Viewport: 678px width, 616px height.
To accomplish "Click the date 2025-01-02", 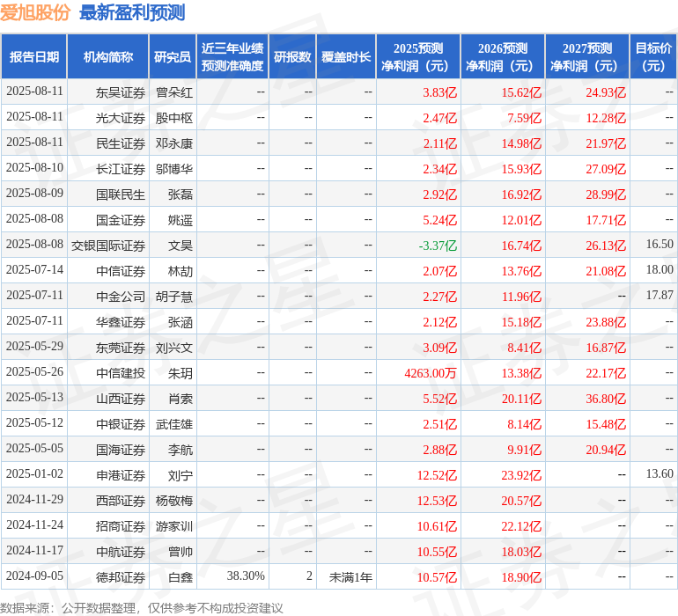I will coord(34,473).
